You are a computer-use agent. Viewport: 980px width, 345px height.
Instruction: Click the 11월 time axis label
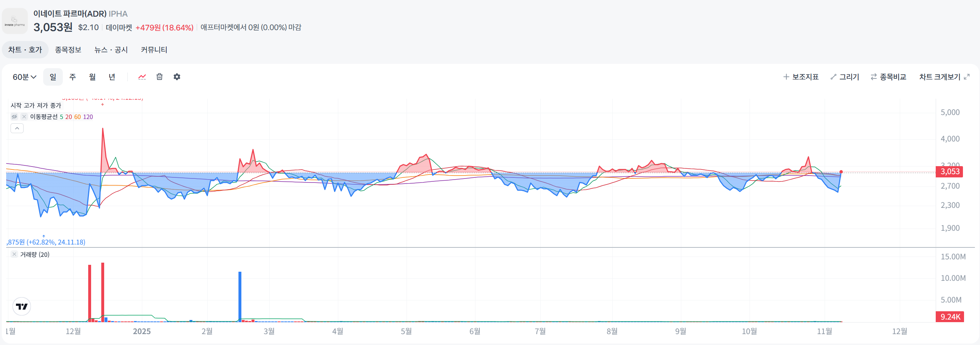(825, 331)
